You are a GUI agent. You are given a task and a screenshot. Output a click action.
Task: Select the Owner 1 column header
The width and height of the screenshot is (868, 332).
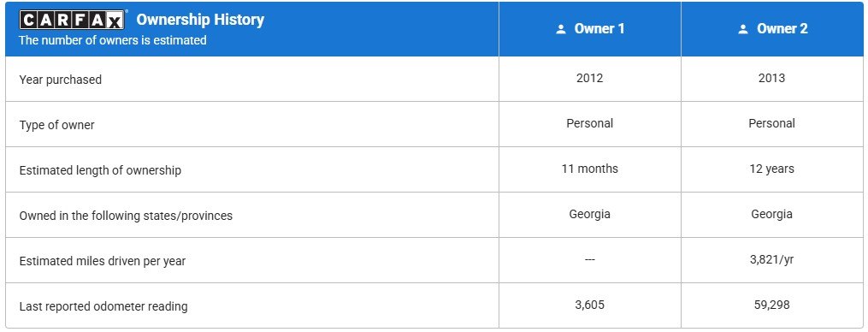tap(590, 29)
